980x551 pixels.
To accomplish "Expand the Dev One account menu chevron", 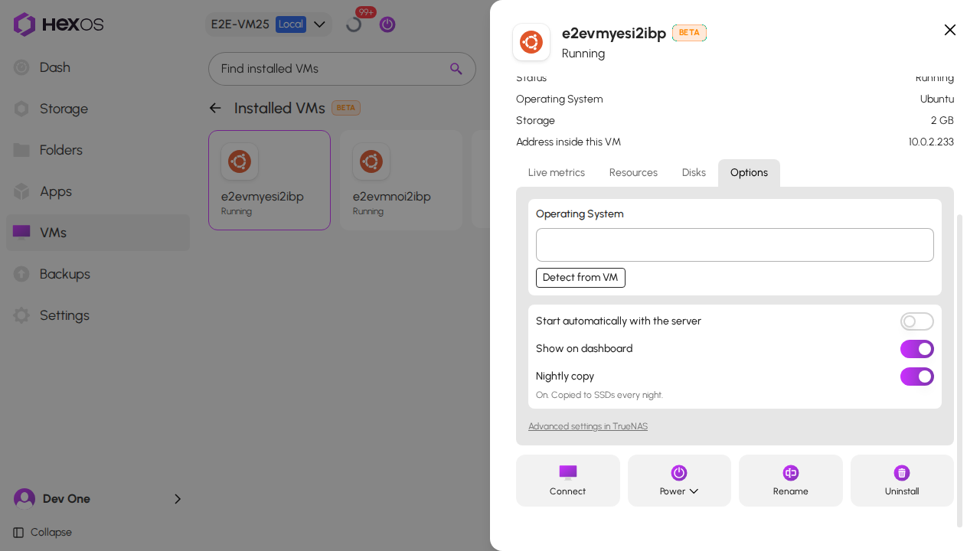I will point(178,499).
